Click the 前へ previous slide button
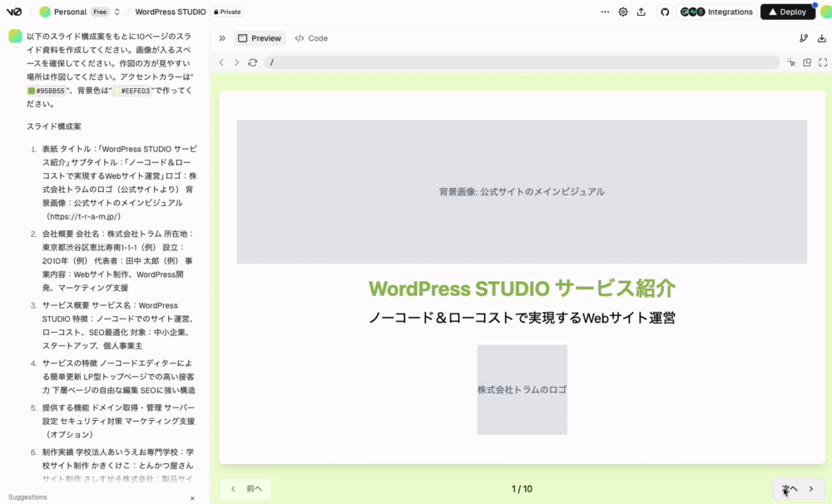Image resolution: width=832 pixels, height=504 pixels. (246, 489)
